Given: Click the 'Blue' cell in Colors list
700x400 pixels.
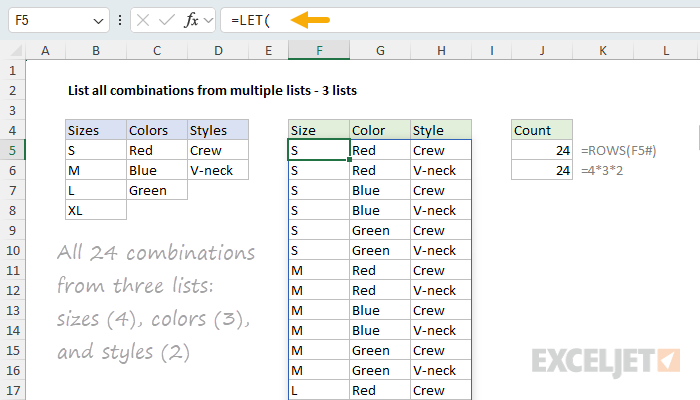Looking at the screenshot, I should pyautogui.click(x=157, y=171).
